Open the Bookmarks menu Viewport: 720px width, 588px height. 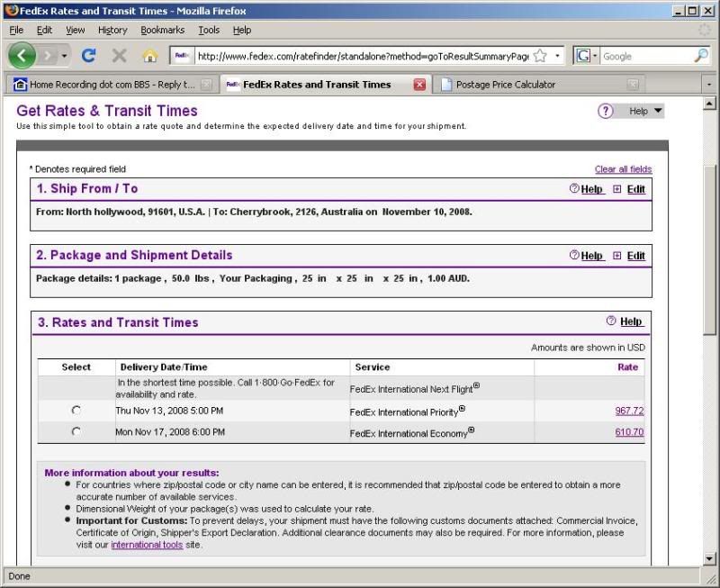click(x=163, y=30)
